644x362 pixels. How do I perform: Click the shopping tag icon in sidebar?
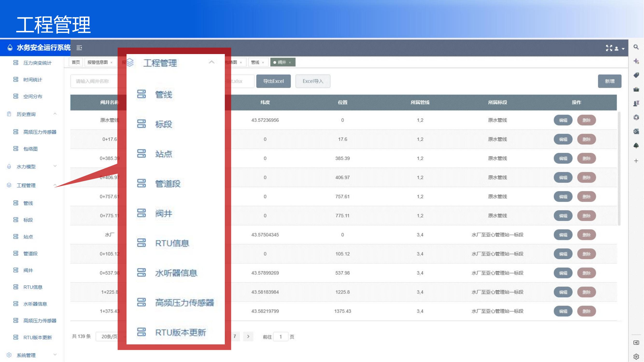click(636, 75)
